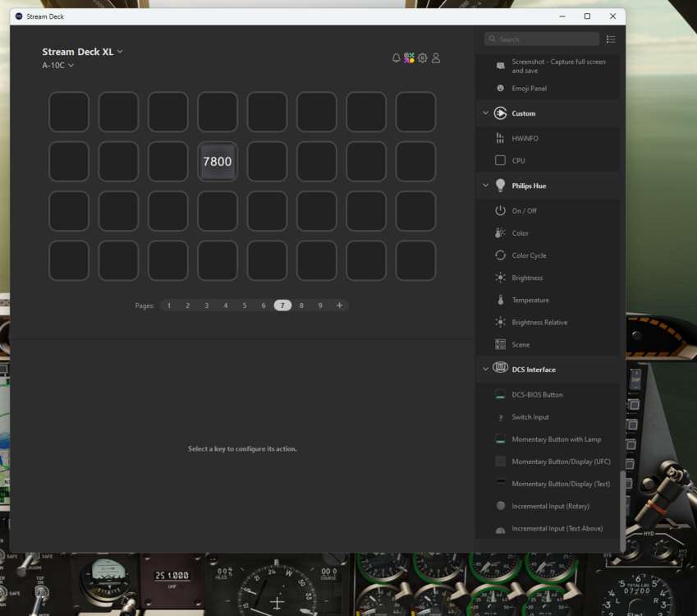Open the A-10C profile dropdown

57,66
